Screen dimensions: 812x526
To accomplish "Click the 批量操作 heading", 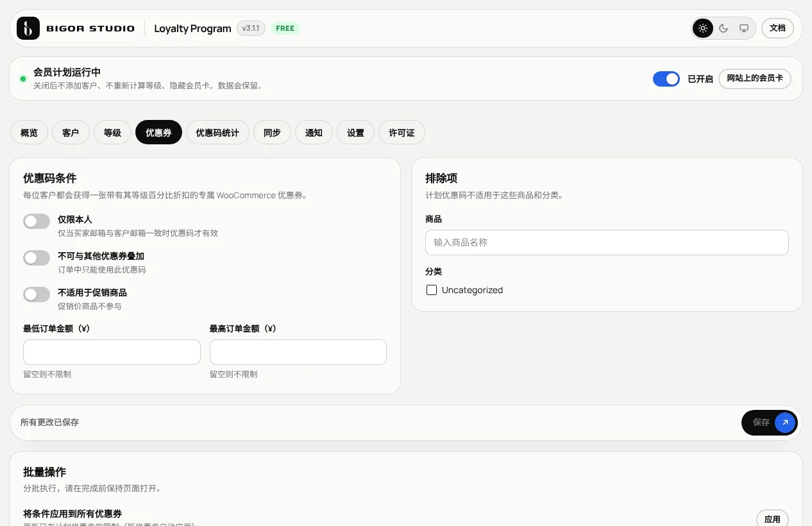I will [x=45, y=472].
